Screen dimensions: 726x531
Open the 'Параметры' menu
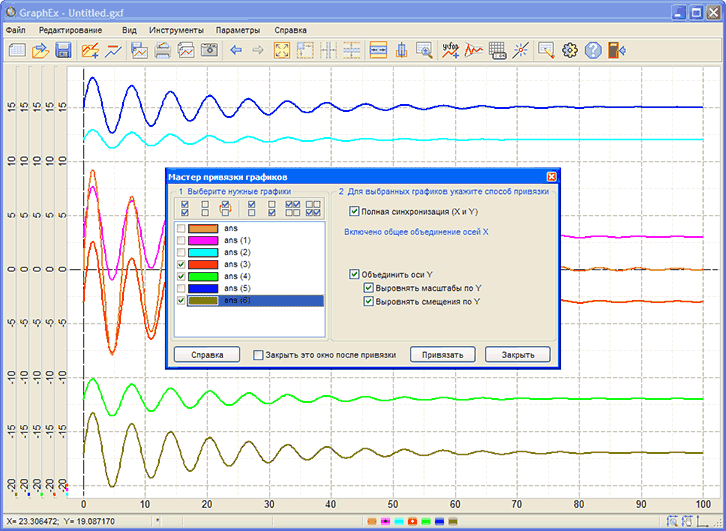pyautogui.click(x=237, y=30)
